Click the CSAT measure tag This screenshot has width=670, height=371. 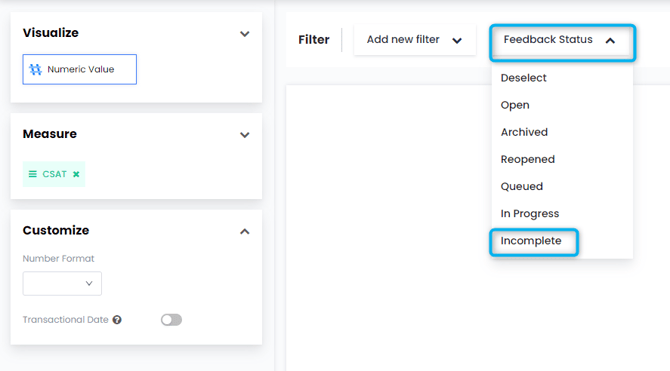tap(54, 174)
